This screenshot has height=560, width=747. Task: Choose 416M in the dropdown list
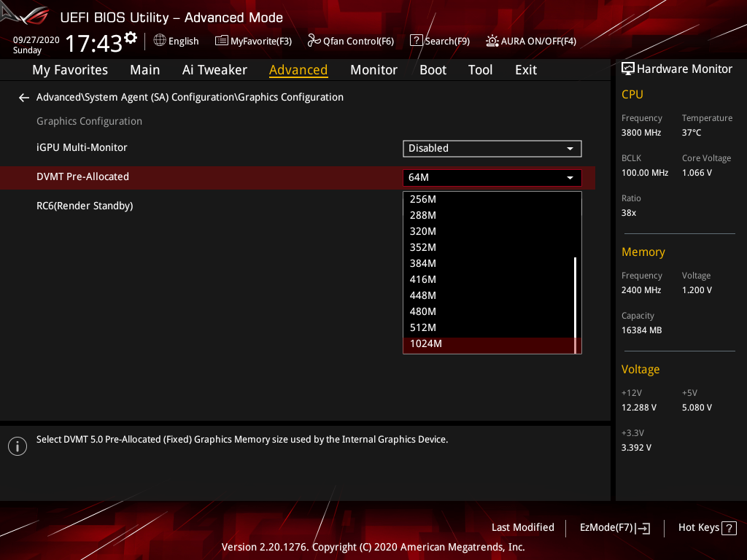pos(489,279)
